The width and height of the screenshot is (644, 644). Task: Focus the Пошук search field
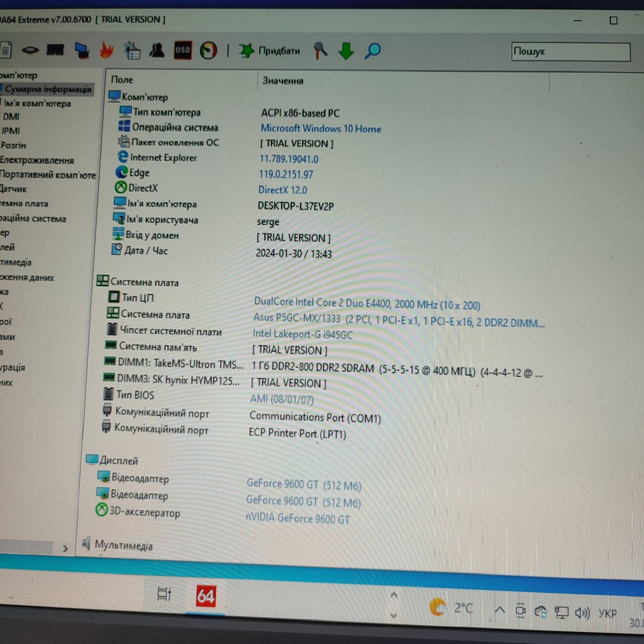pyautogui.click(x=571, y=52)
